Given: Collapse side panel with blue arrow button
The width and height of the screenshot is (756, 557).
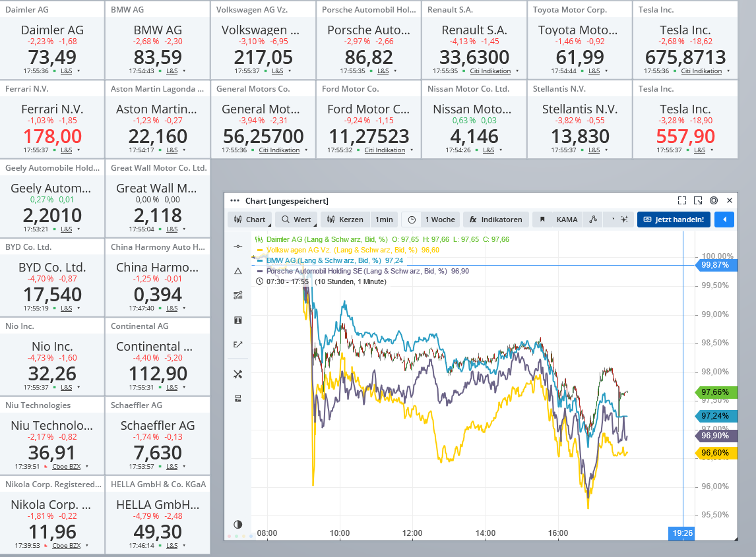Looking at the screenshot, I should point(724,220).
